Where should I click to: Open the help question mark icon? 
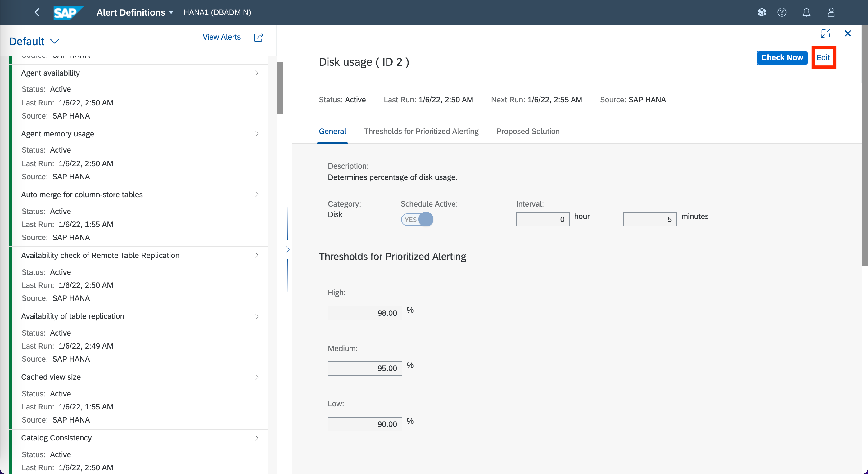pyautogui.click(x=782, y=12)
